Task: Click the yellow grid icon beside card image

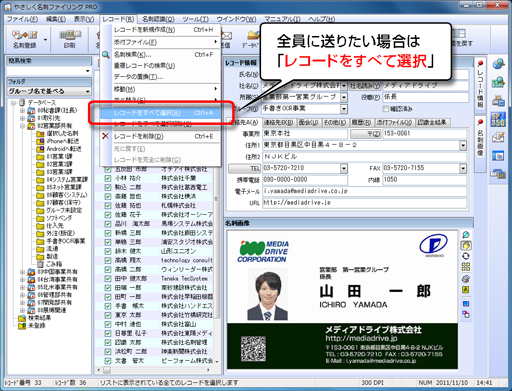Action: pyautogui.click(x=466, y=267)
